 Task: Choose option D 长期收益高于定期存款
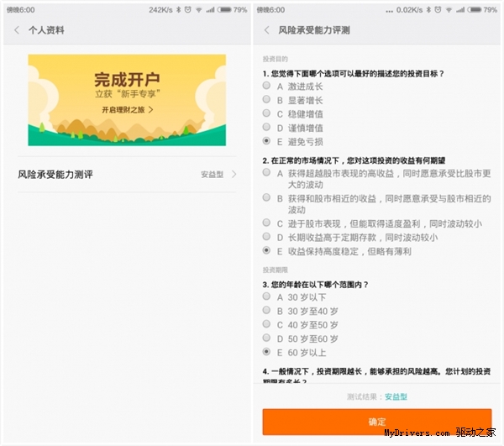point(267,237)
